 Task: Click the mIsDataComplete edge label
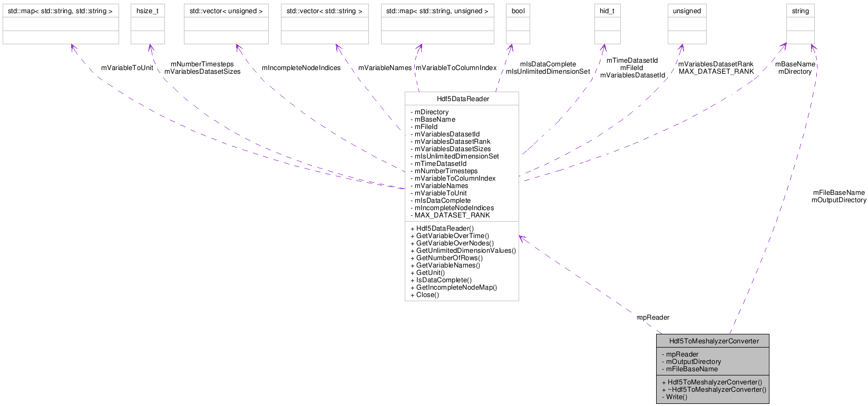pyautogui.click(x=548, y=64)
